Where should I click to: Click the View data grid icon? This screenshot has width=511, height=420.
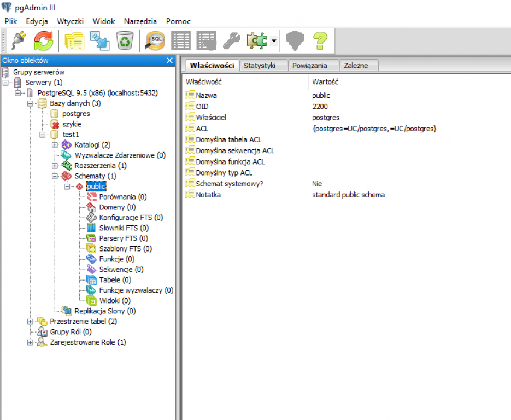click(180, 41)
